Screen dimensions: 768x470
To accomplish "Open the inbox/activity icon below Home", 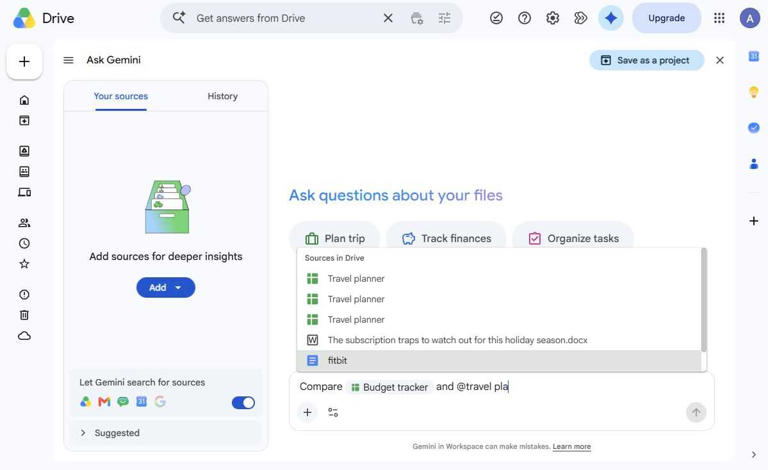I will pos(24,120).
